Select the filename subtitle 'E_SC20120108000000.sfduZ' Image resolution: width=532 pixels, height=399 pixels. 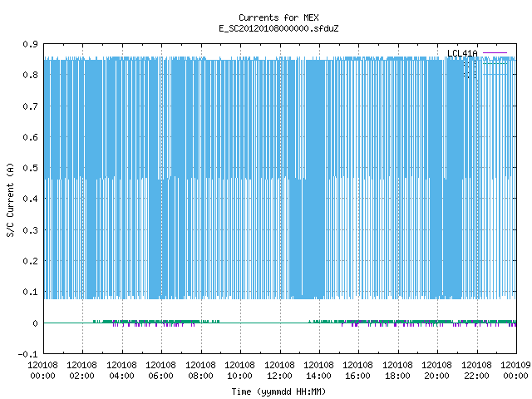click(278, 28)
